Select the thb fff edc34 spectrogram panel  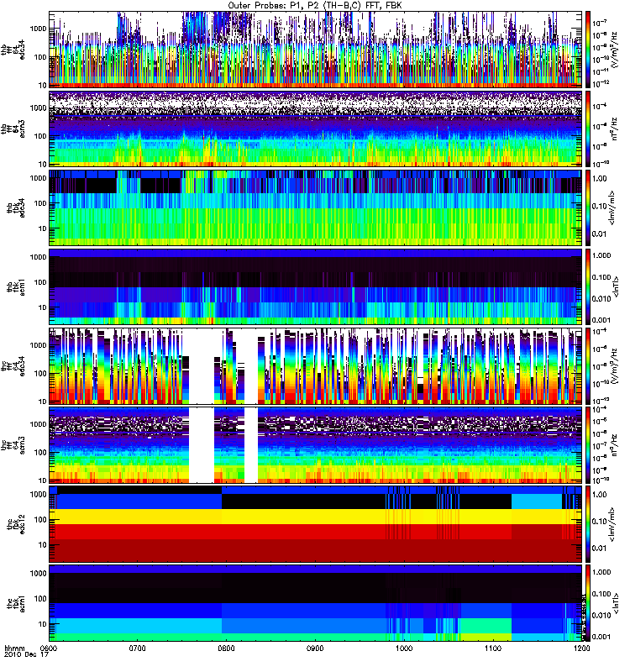pos(315,50)
